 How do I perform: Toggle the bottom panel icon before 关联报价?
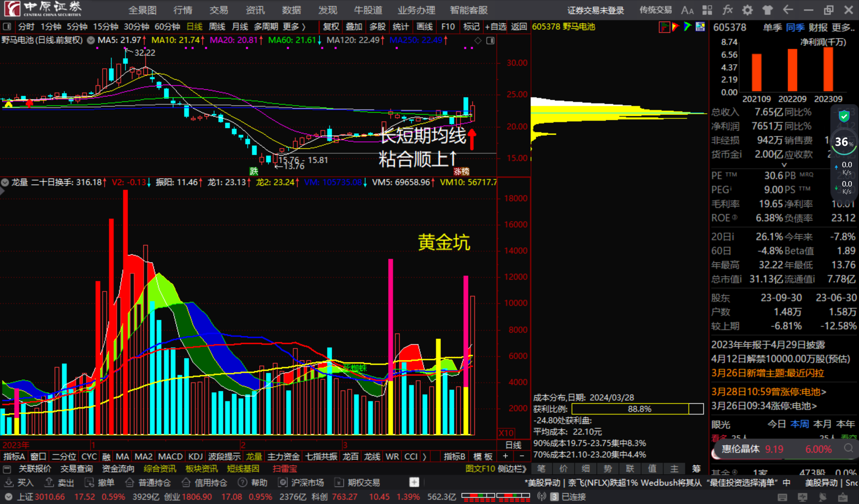coord(7,469)
